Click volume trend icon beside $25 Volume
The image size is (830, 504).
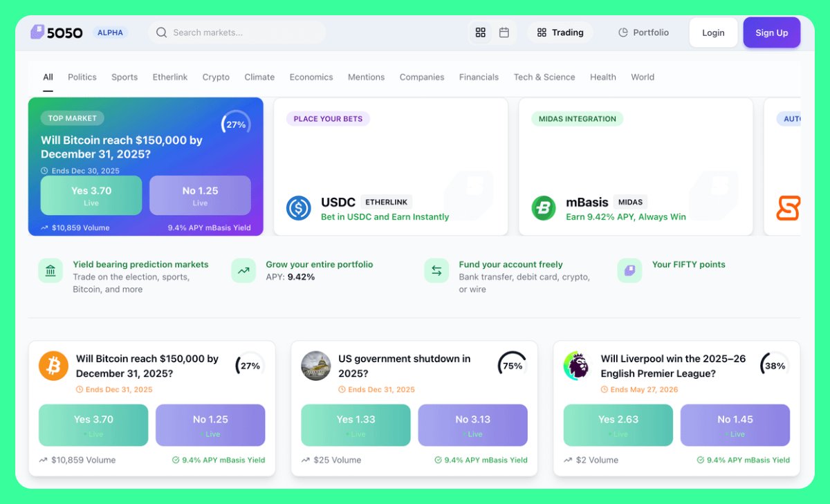[306, 460]
